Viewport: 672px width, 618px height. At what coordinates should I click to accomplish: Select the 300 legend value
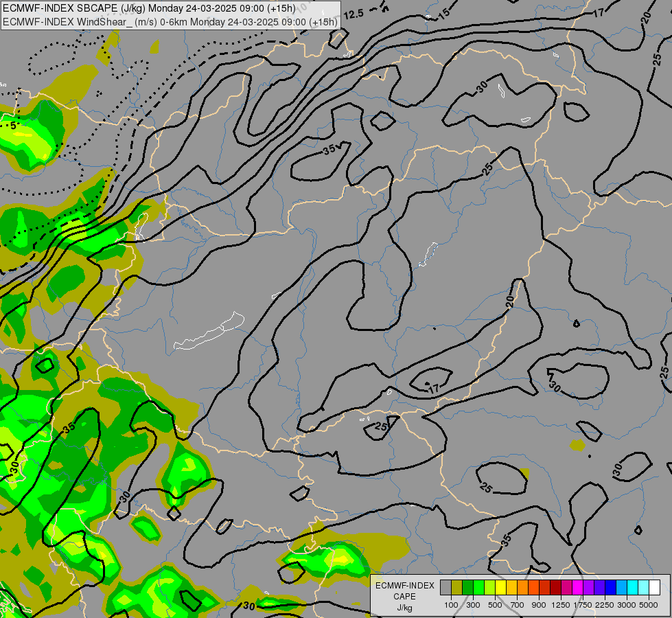(473, 605)
